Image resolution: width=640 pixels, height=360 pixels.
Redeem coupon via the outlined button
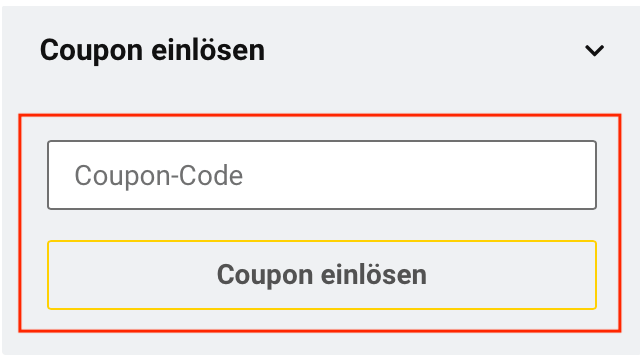click(x=322, y=275)
